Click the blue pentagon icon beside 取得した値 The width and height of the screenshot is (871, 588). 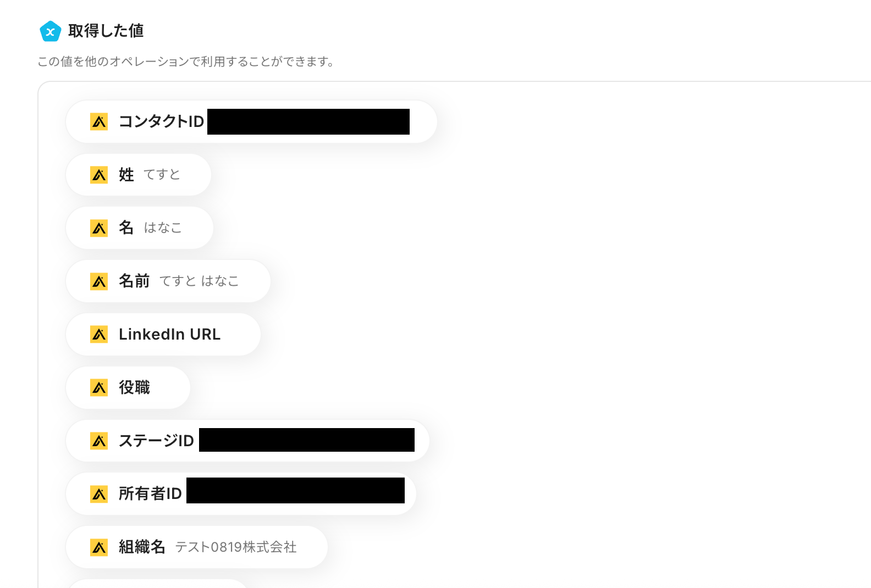click(x=50, y=31)
